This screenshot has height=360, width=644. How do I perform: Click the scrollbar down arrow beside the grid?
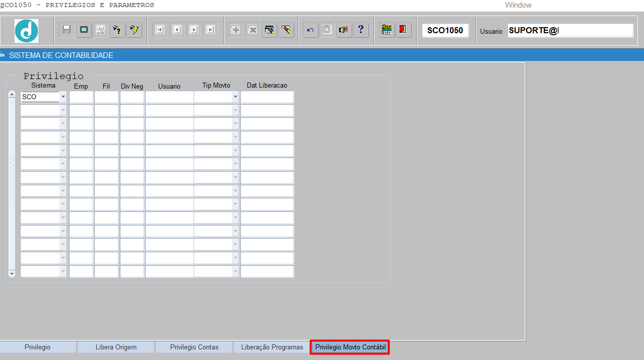[12, 273]
